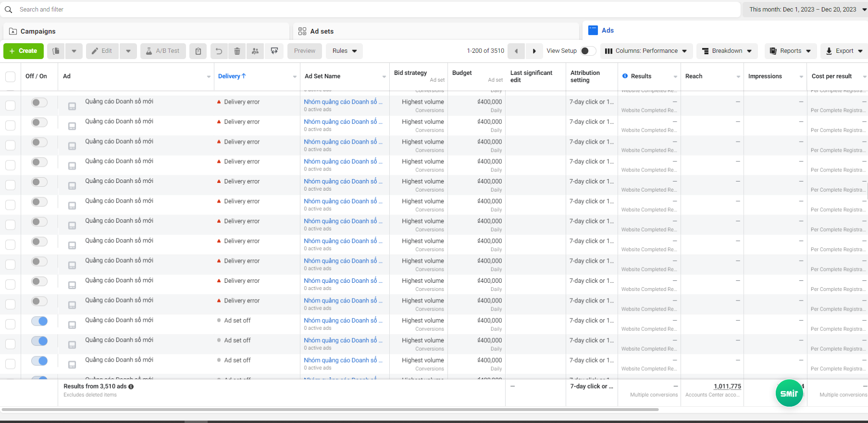Viewport: 868px width, 423px height.
Task: Click the Ad sets grid icon
Action: point(302,31)
